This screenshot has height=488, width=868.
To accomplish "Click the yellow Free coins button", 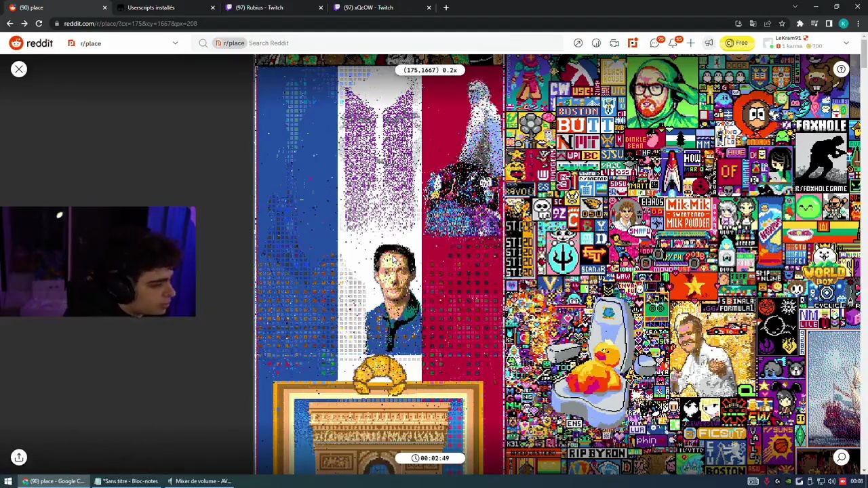I will (x=737, y=43).
